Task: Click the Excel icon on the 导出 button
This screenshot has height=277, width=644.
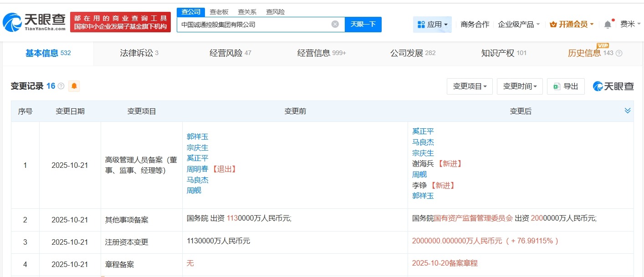Action: [x=557, y=86]
